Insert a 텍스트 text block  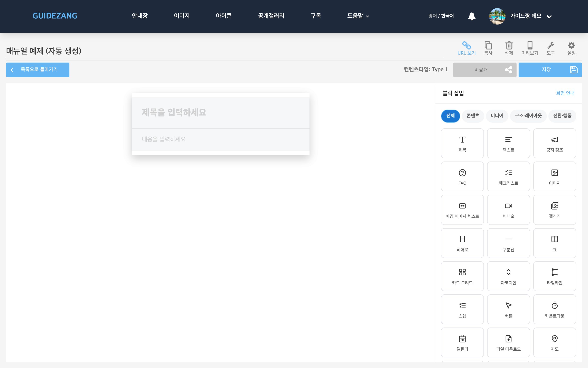(x=508, y=143)
